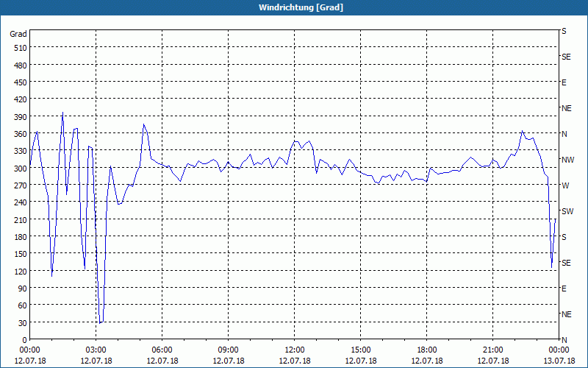Click the 13.07.18 date label
Viewport: 588px width, 368px height.
(x=559, y=361)
